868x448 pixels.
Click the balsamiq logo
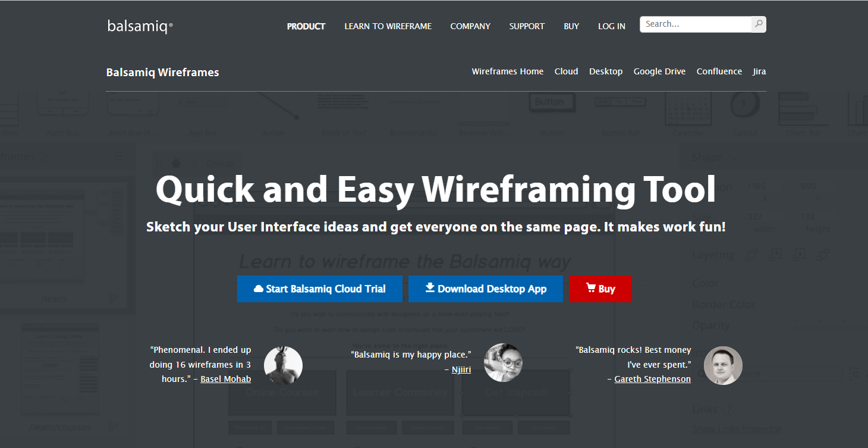click(x=140, y=26)
